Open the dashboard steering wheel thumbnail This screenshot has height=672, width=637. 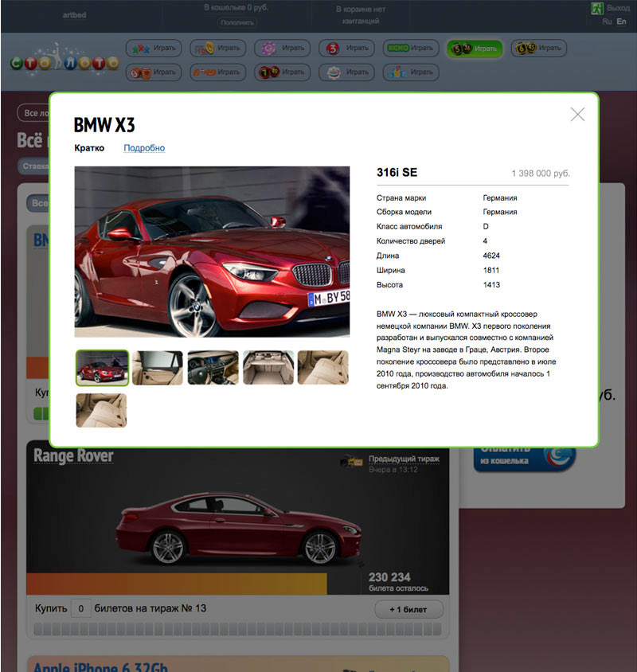(x=213, y=368)
